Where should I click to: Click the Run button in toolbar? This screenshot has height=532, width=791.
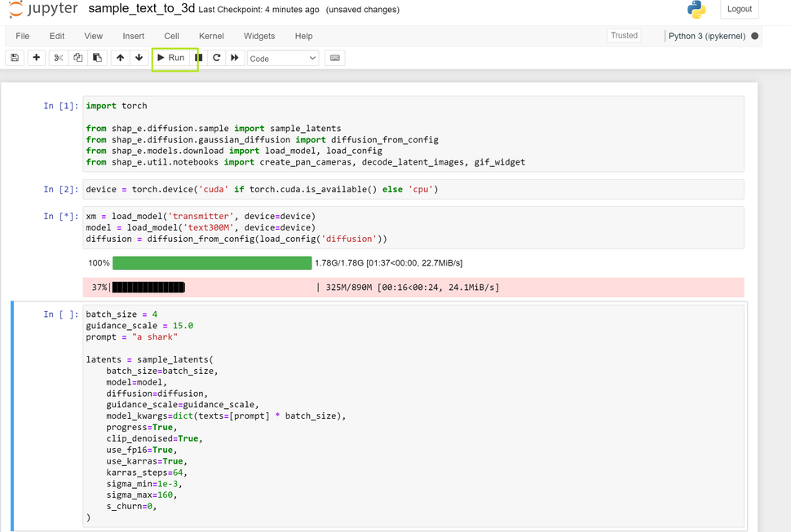pyautogui.click(x=170, y=58)
